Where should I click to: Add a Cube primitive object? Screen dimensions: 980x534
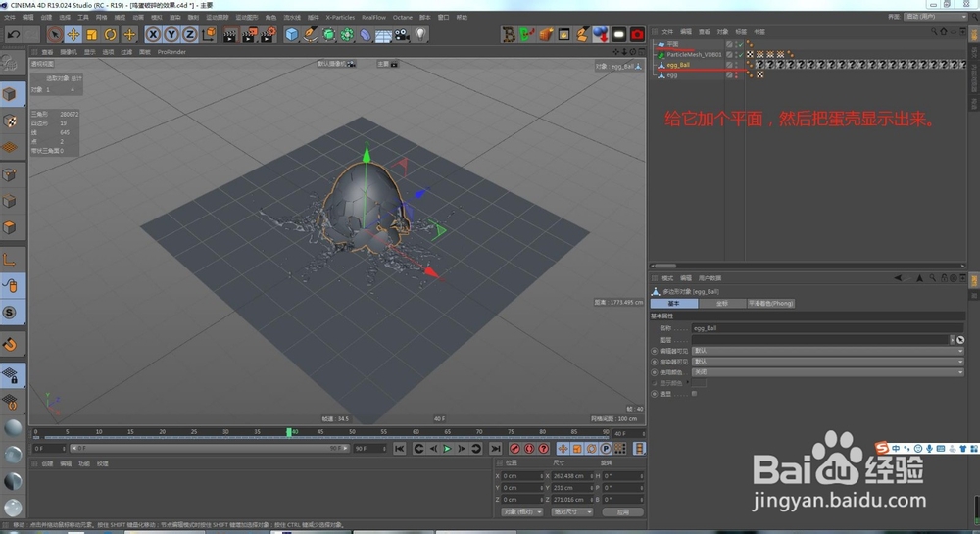[292, 35]
